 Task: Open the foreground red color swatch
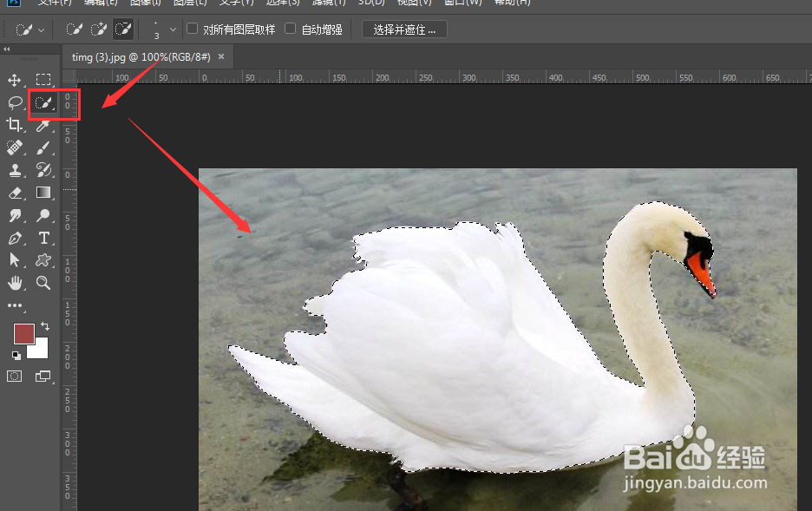(x=23, y=334)
